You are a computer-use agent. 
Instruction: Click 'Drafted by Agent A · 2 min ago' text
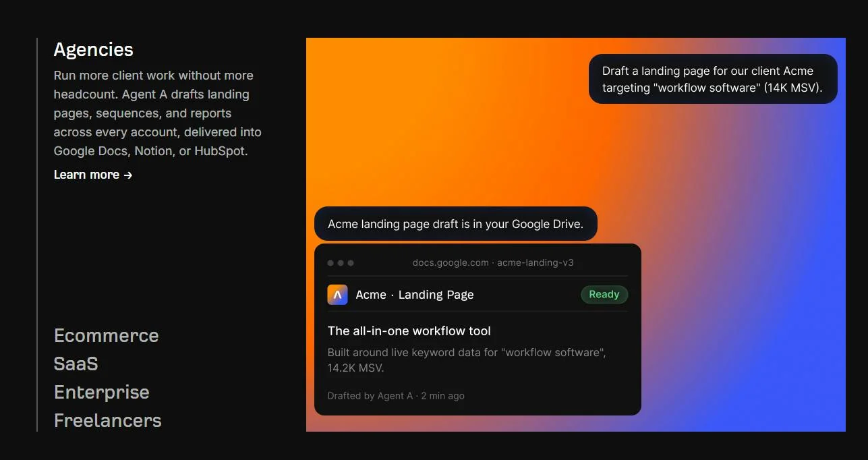pyautogui.click(x=396, y=396)
